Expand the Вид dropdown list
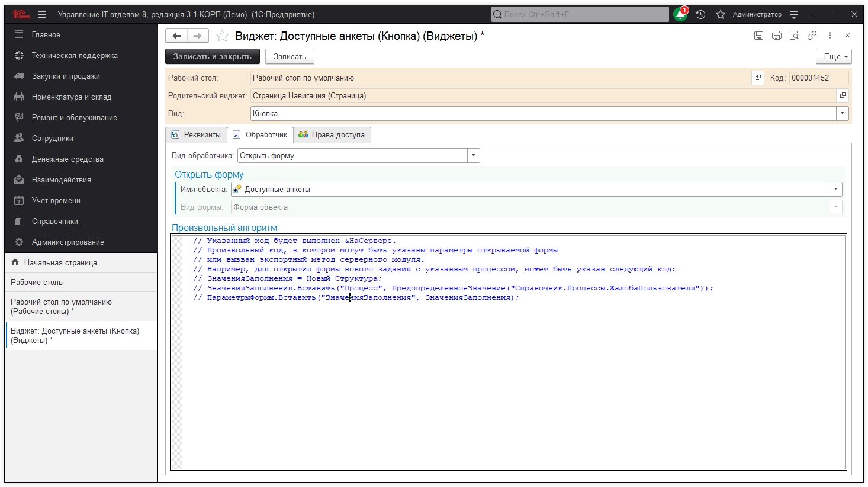 pyautogui.click(x=842, y=114)
